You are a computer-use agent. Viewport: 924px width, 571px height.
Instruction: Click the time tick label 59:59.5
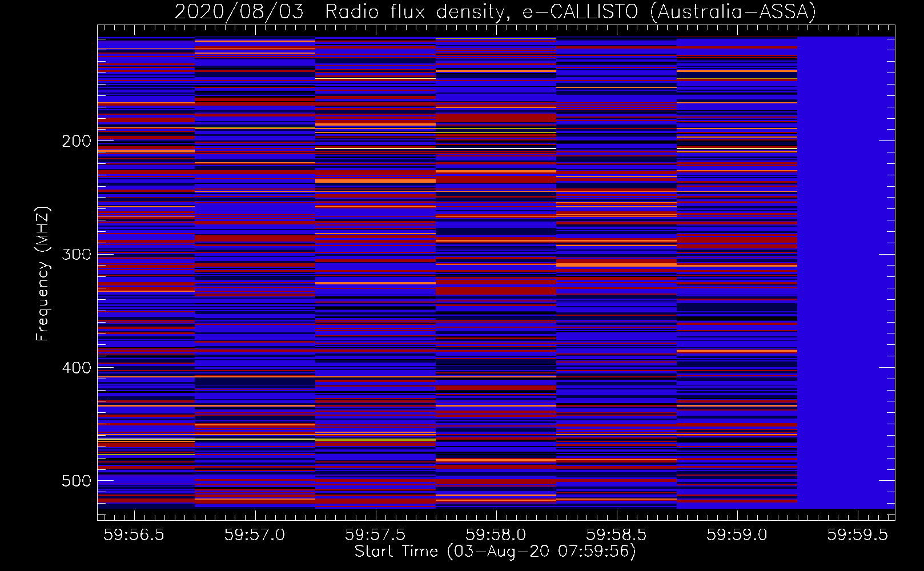click(x=858, y=534)
